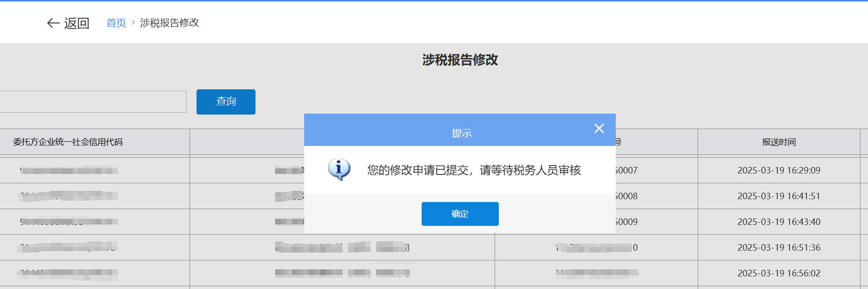Select the cell 2025-03-19 16:41:51
This screenshot has height=289, width=868.
point(779,196)
